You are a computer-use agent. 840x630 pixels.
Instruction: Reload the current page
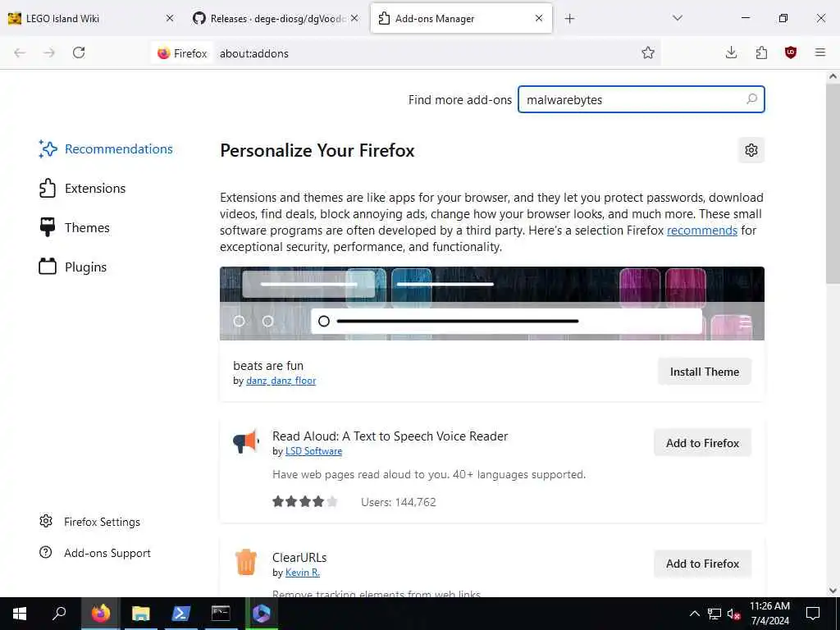tap(79, 52)
